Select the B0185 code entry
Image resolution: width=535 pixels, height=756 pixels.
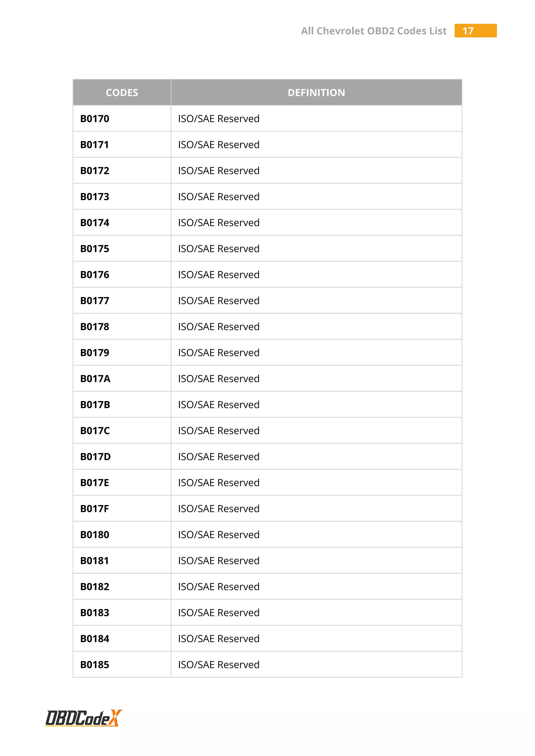coord(95,665)
